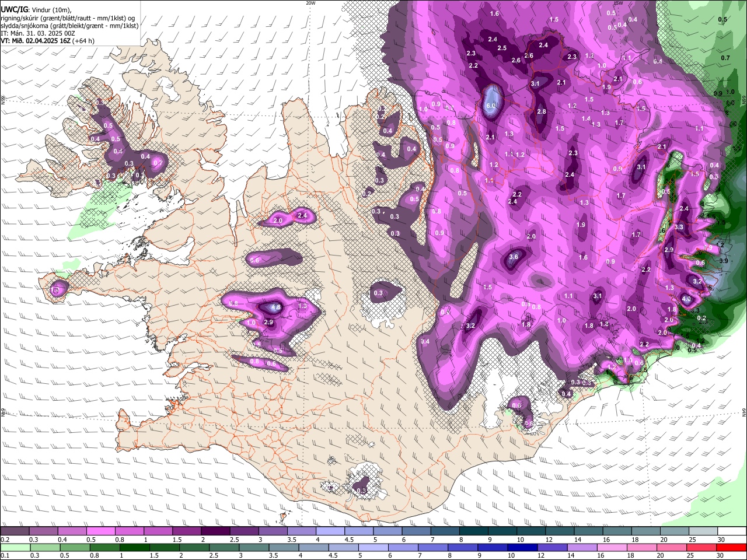Click the bright pink 0.5 snow legend swatch
This screenshot has height=560, width=747.
pyautogui.click(x=100, y=531)
